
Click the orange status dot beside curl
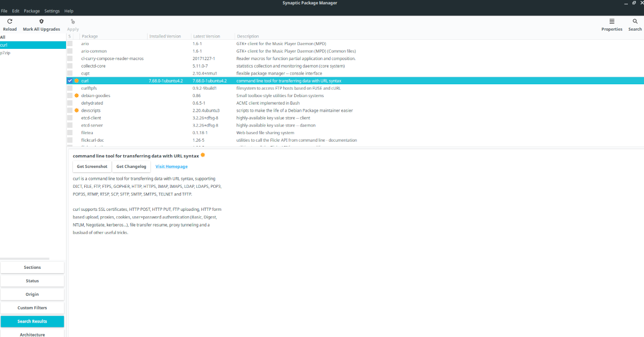click(x=76, y=80)
